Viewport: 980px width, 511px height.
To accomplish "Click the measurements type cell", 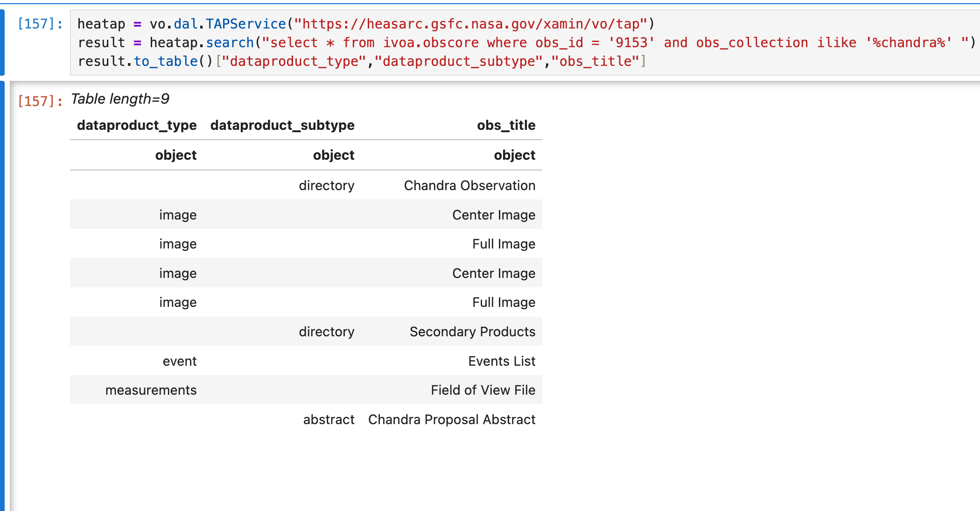I will point(151,390).
